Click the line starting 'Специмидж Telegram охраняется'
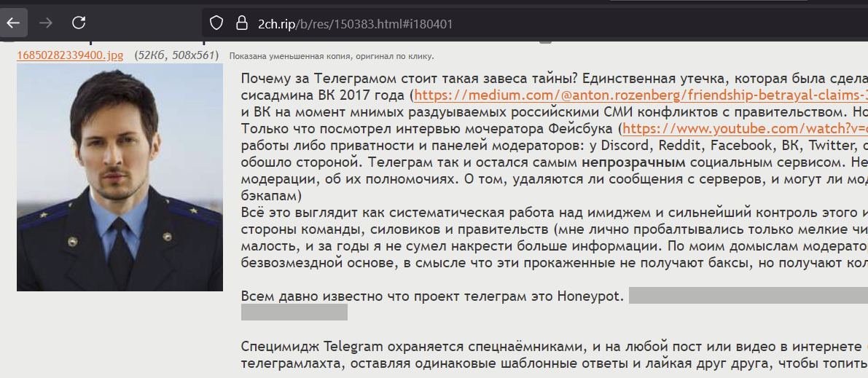This screenshot has width=868, height=378. pos(554,347)
